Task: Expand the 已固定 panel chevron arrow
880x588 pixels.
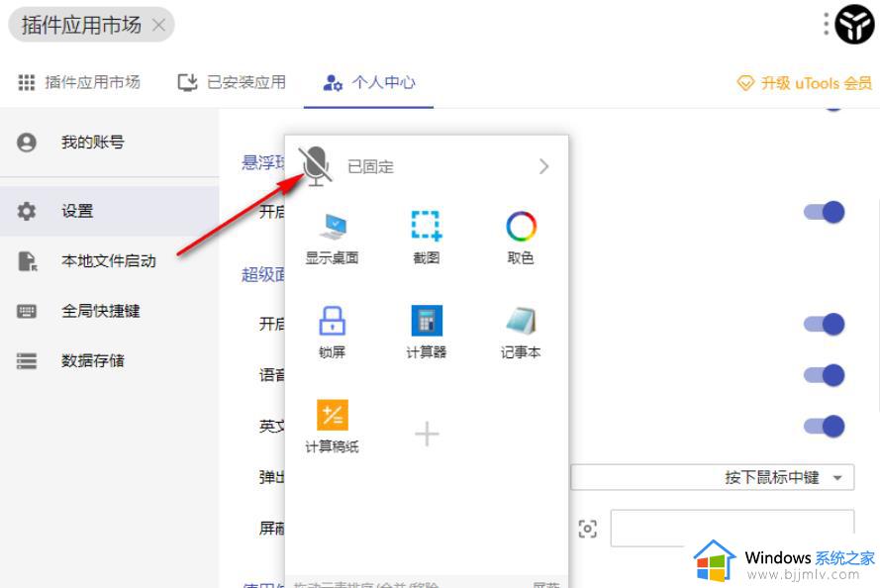Action: pyautogui.click(x=543, y=166)
